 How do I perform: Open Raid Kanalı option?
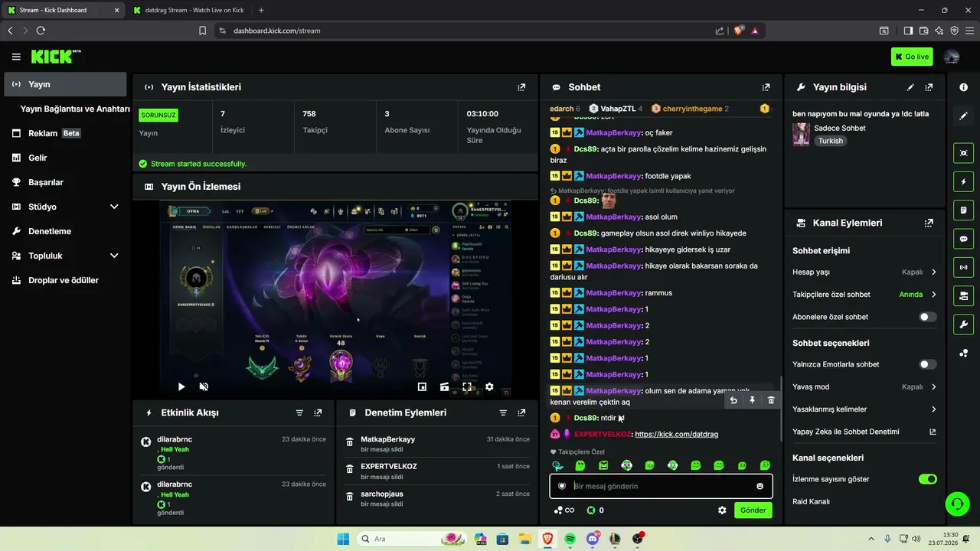coord(864,501)
